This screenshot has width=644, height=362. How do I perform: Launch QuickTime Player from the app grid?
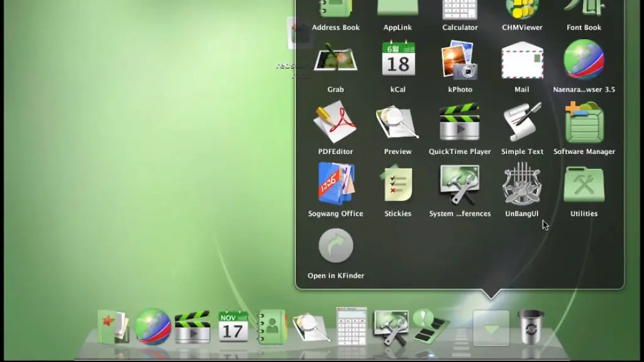tap(460, 123)
